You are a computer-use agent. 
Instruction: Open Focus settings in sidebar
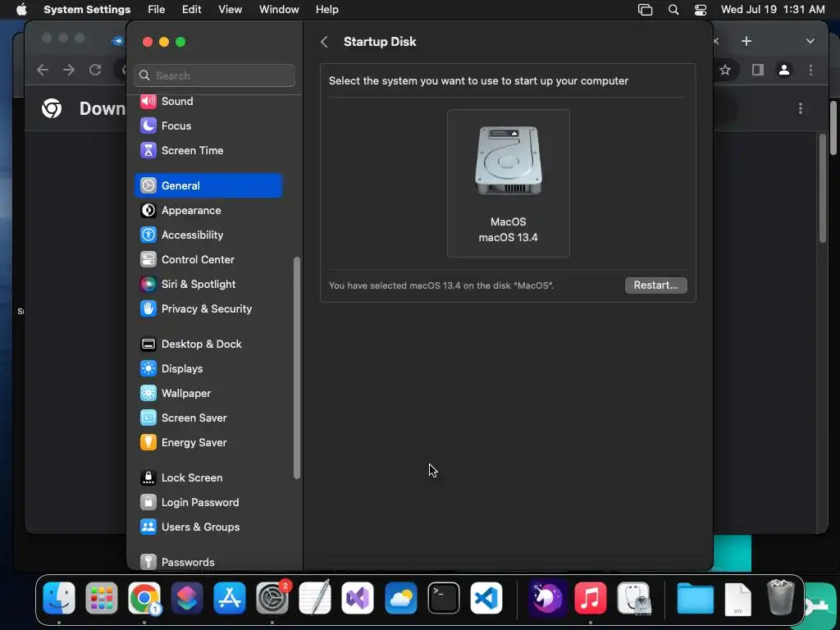[x=208, y=126]
